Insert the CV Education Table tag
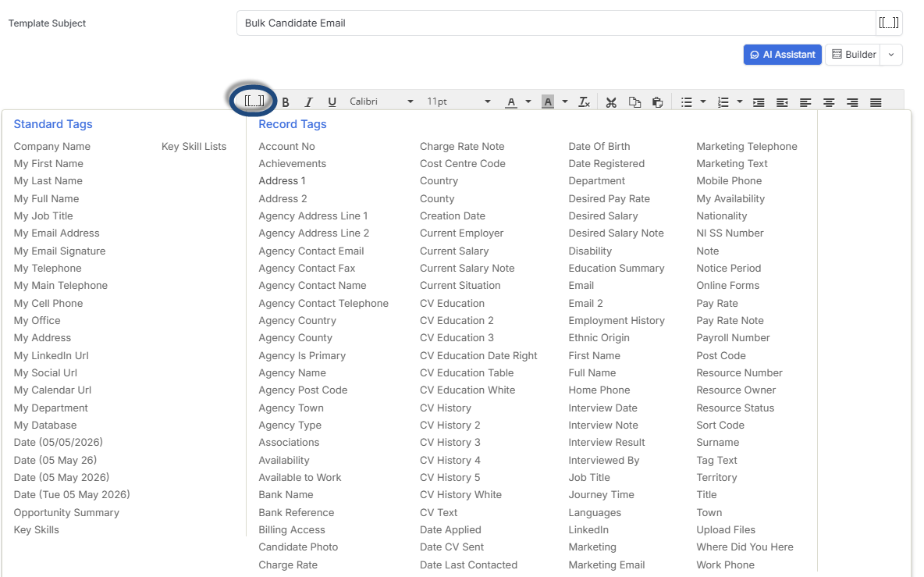The height and width of the screenshot is (577, 924). (x=467, y=373)
